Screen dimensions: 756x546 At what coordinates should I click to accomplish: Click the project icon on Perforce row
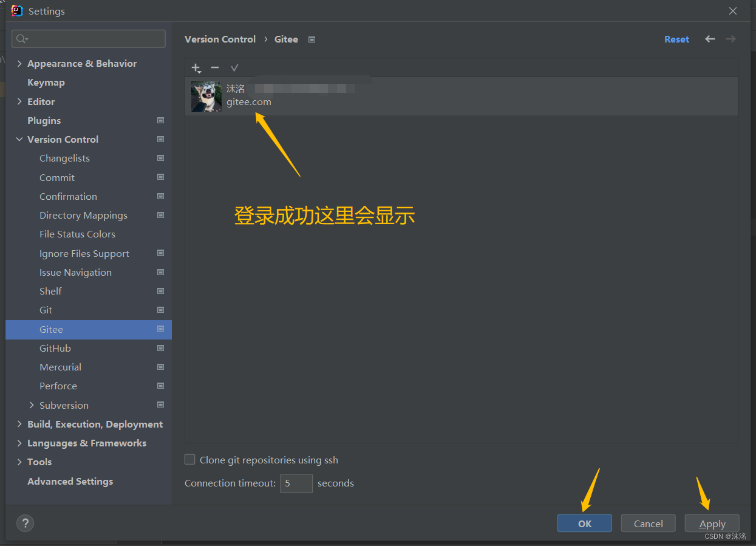160,386
